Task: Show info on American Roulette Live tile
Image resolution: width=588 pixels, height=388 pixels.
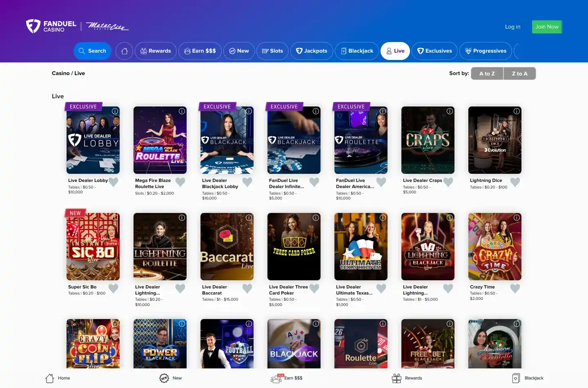Action: click(517, 324)
